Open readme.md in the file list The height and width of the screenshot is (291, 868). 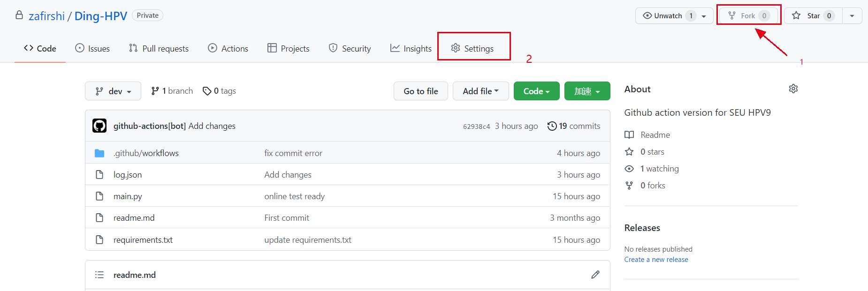tap(134, 218)
